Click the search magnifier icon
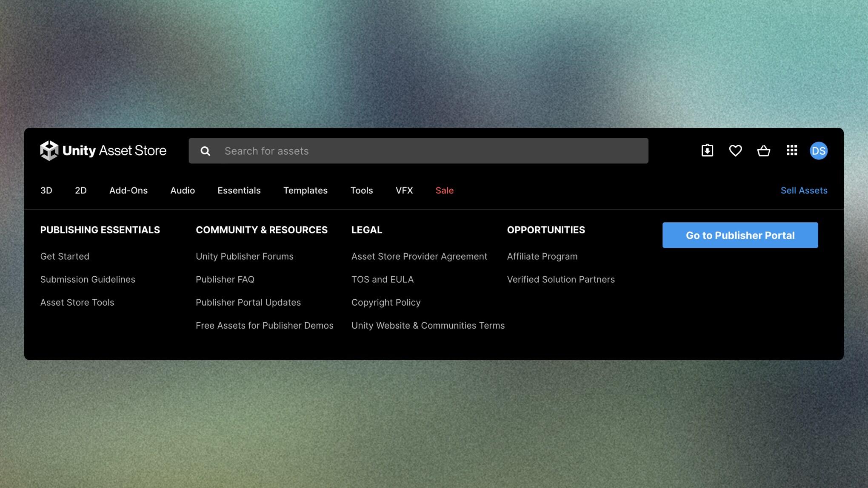 tap(205, 151)
